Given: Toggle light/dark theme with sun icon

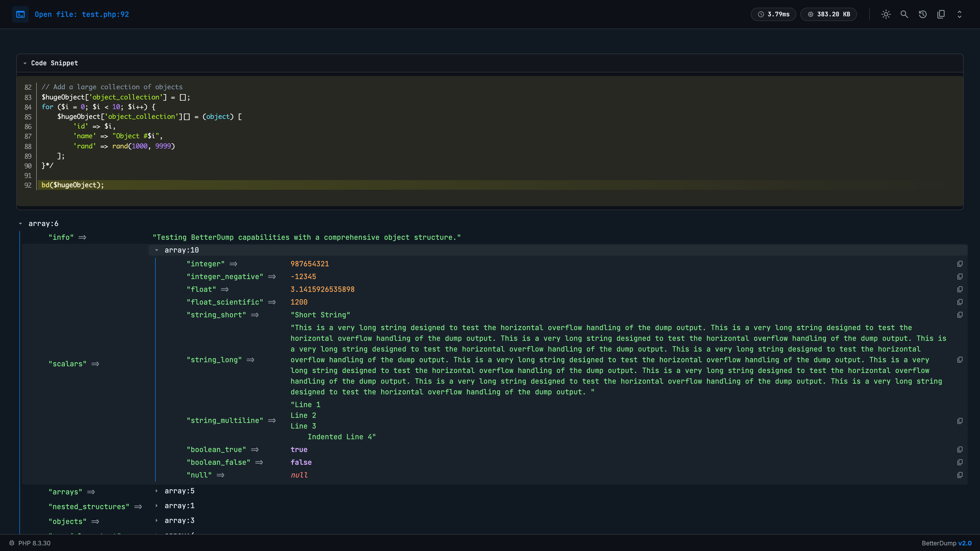Looking at the screenshot, I should [886, 14].
